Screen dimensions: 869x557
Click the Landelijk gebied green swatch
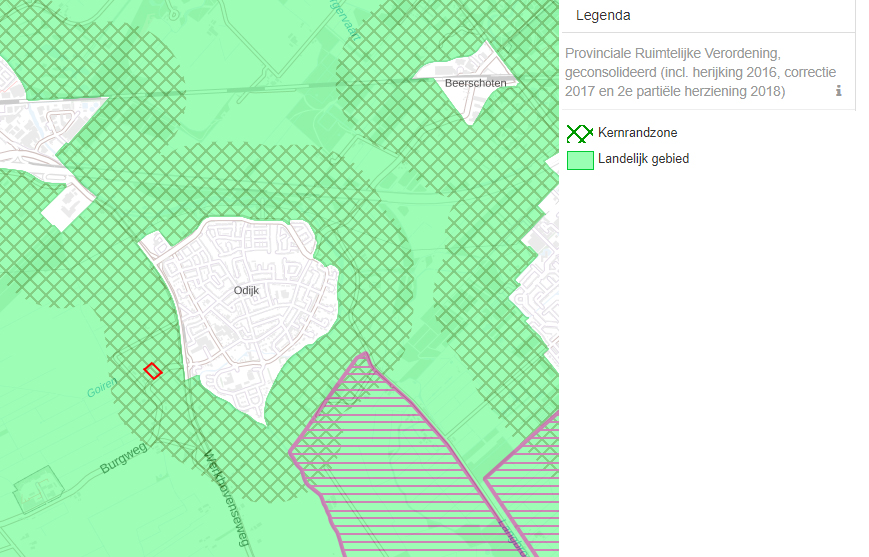(580, 159)
